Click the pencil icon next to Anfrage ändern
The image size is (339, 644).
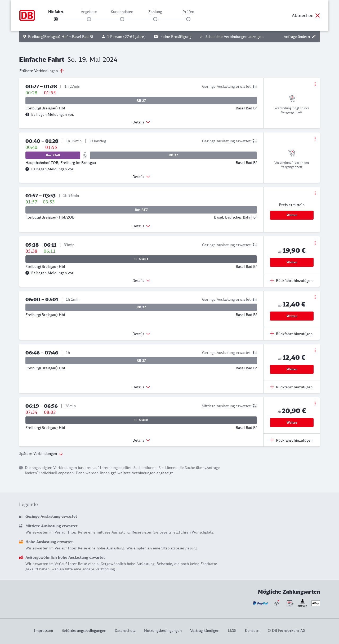(x=314, y=37)
